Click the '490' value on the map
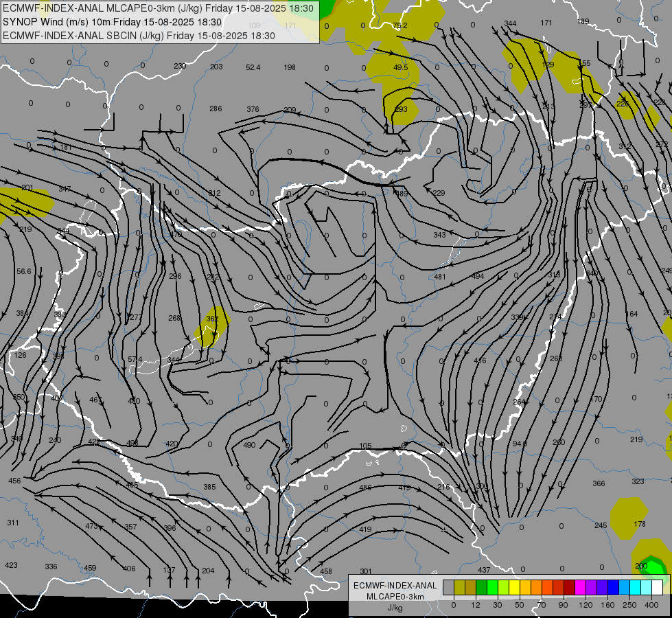The width and height of the screenshot is (672, 618). [249, 445]
